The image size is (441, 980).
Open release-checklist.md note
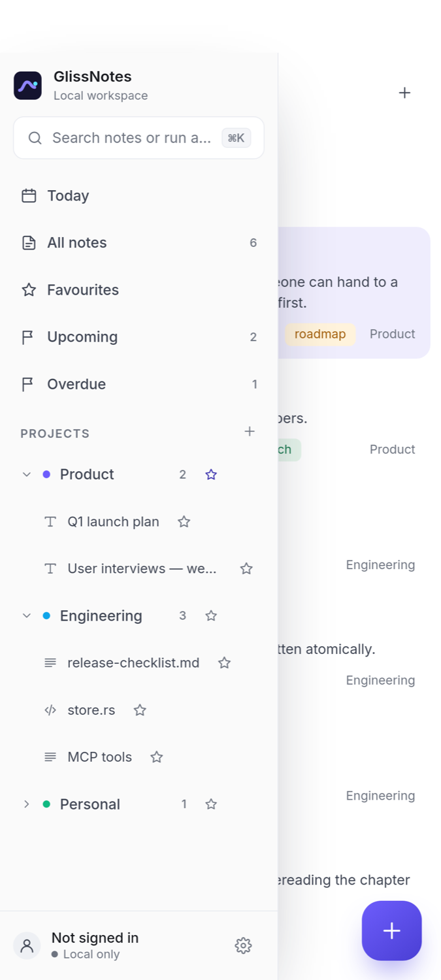point(133,662)
